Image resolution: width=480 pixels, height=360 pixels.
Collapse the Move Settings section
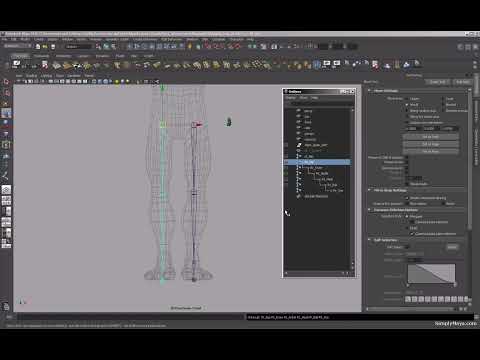point(369,91)
